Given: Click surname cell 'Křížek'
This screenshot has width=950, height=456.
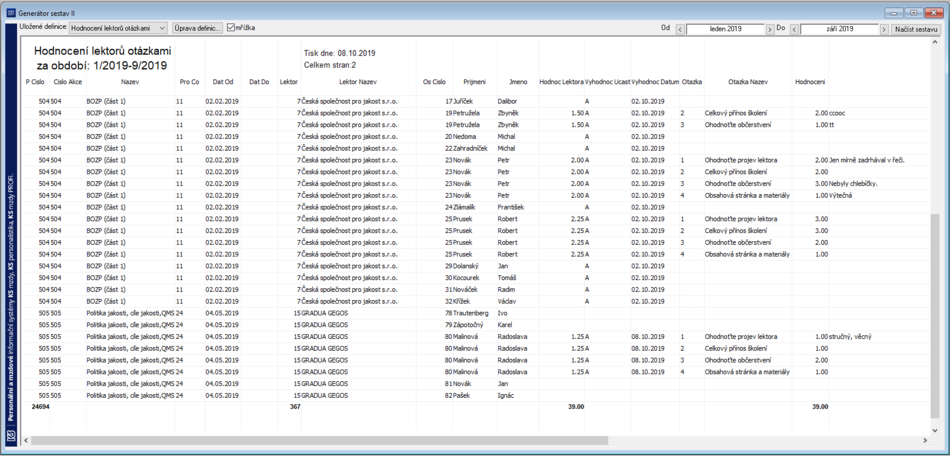Looking at the screenshot, I should tap(463, 302).
